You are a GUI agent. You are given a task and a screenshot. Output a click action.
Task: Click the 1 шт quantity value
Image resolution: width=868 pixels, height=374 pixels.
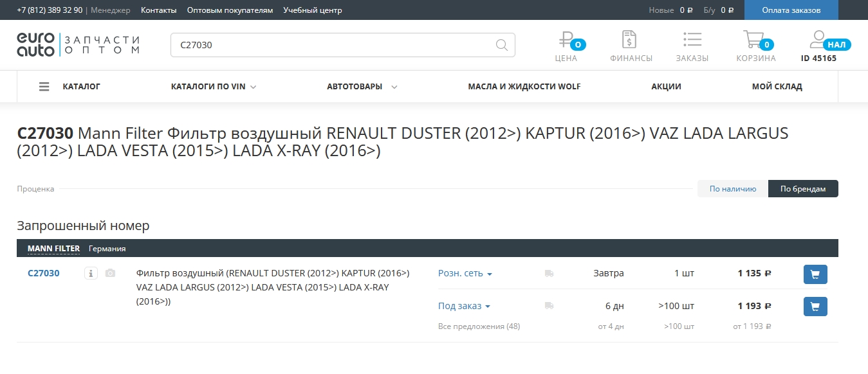pyautogui.click(x=684, y=273)
